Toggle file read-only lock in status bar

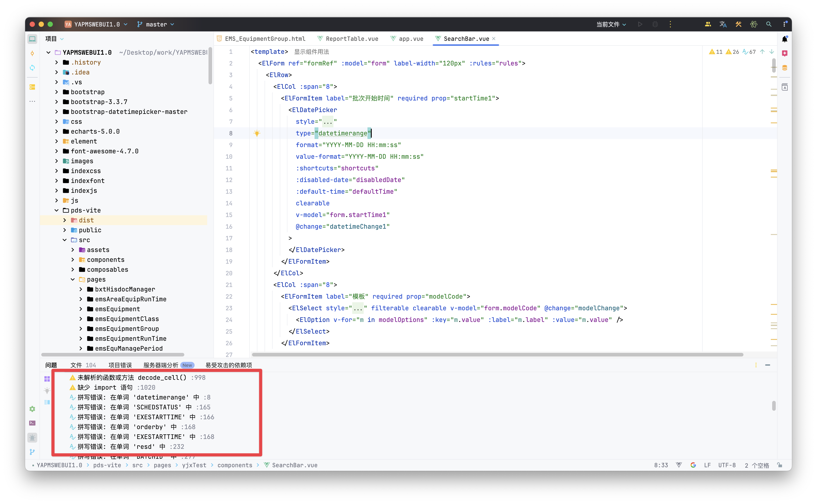pos(779,465)
